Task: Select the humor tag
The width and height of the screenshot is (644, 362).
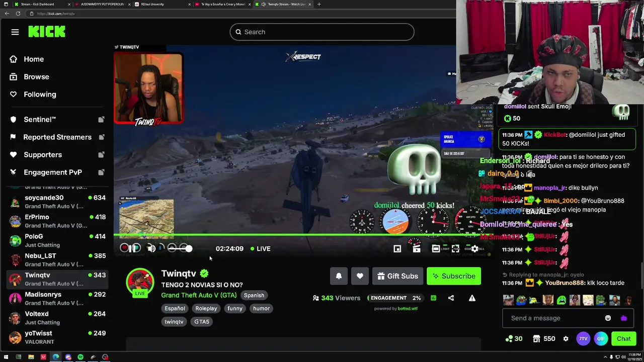Action: (262, 308)
